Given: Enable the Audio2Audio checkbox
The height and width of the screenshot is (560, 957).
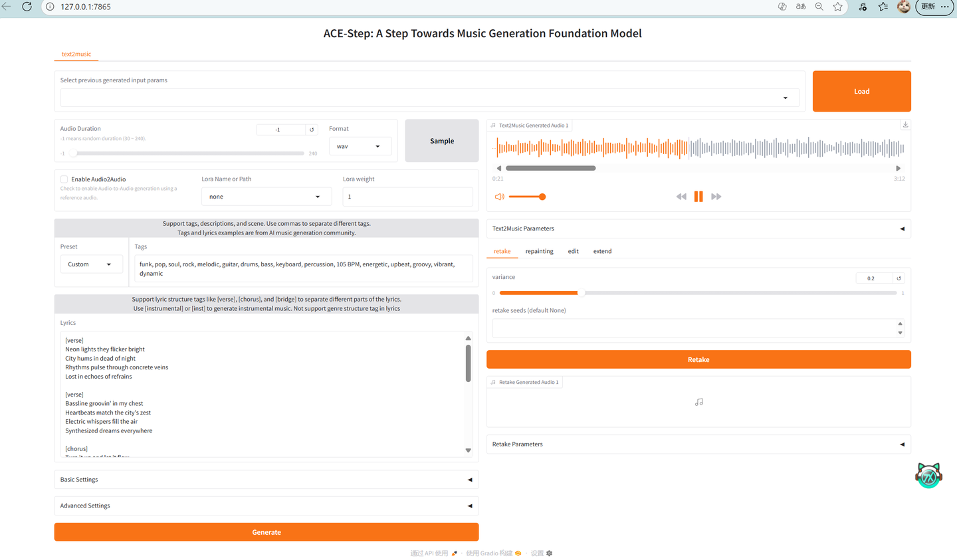Looking at the screenshot, I should tap(64, 179).
